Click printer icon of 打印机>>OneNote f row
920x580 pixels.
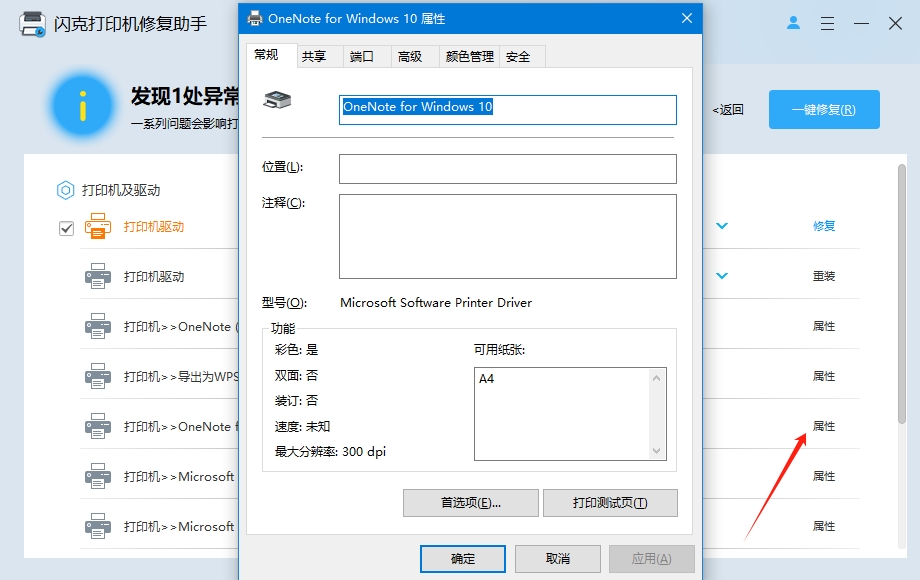click(x=98, y=426)
